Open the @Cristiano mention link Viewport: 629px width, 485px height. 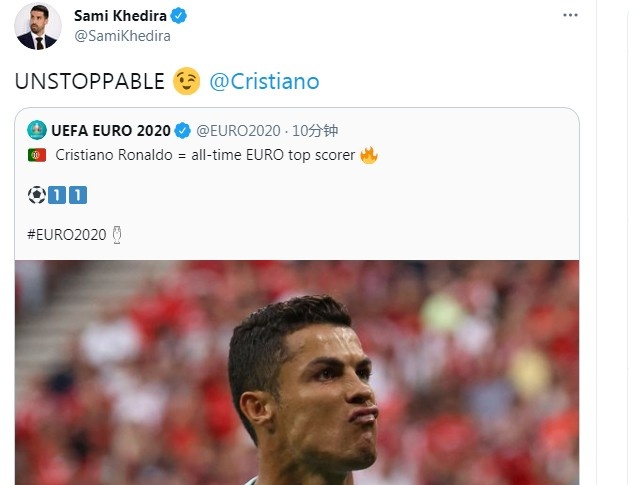click(264, 81)
